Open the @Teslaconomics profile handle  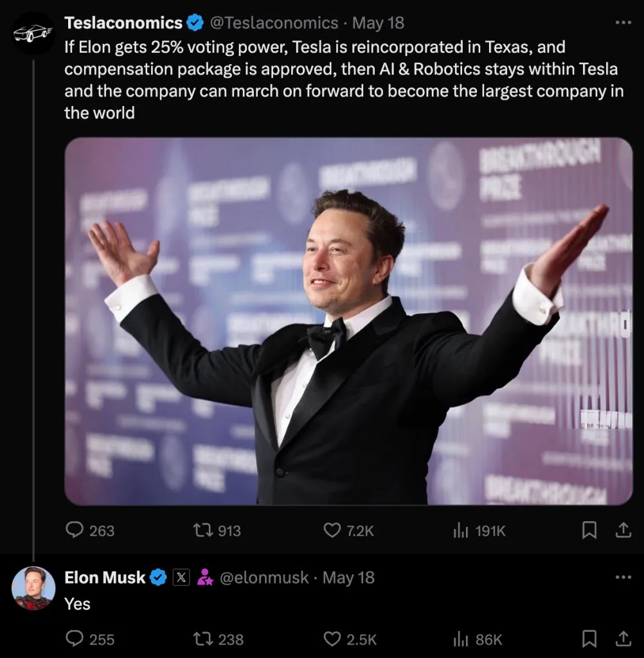coord(274,22)
